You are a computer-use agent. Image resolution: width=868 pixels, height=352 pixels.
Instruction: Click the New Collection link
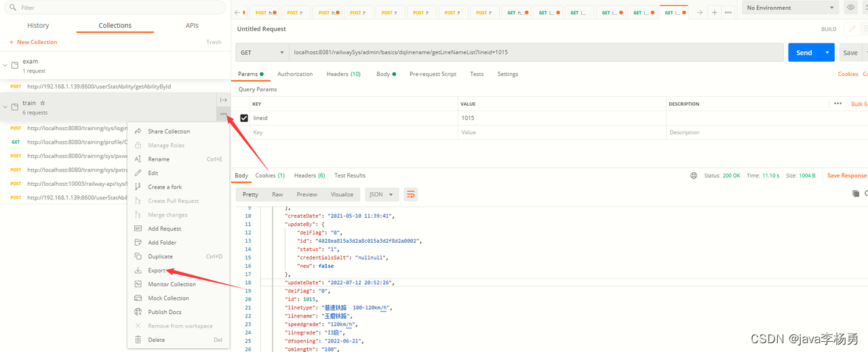point(33,42)
